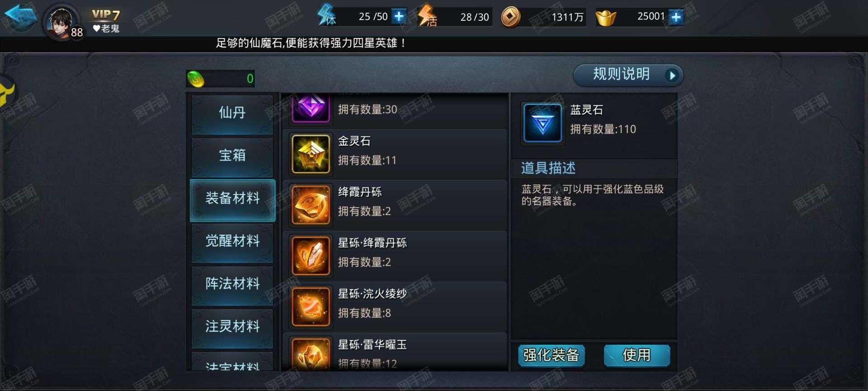Screen dimensions: 868x391
Task: Select the 星砾·浣火绫纱 item icon
Action: point(311,306)
